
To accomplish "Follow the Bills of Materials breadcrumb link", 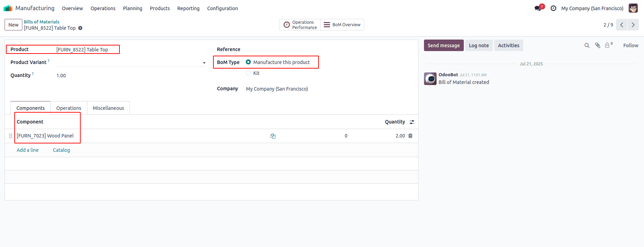I will tap(42, 22).
